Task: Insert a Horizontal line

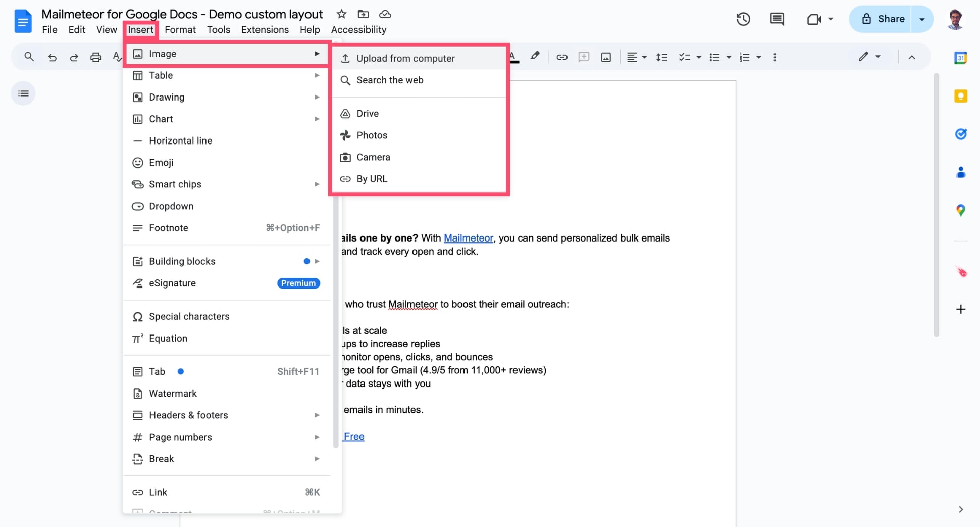Action: 226,140
